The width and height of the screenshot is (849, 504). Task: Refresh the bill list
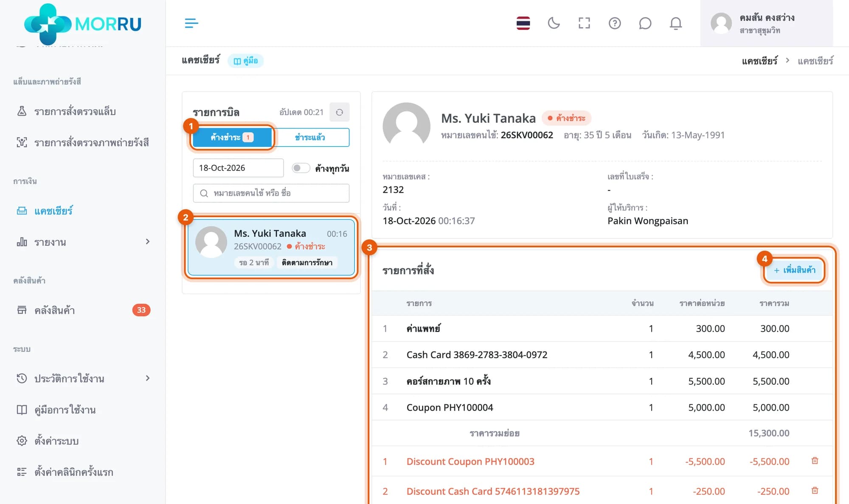click(339, 112)
